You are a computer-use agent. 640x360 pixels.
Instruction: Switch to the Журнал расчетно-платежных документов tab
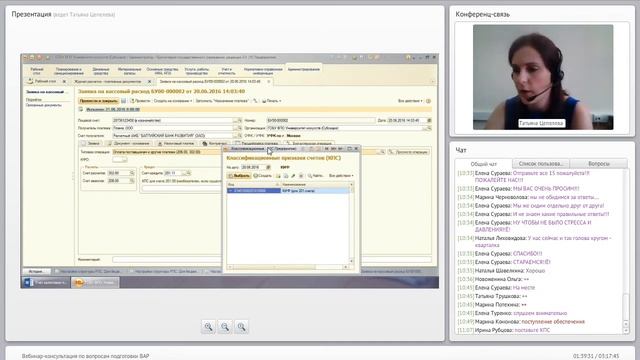(109, 82)
